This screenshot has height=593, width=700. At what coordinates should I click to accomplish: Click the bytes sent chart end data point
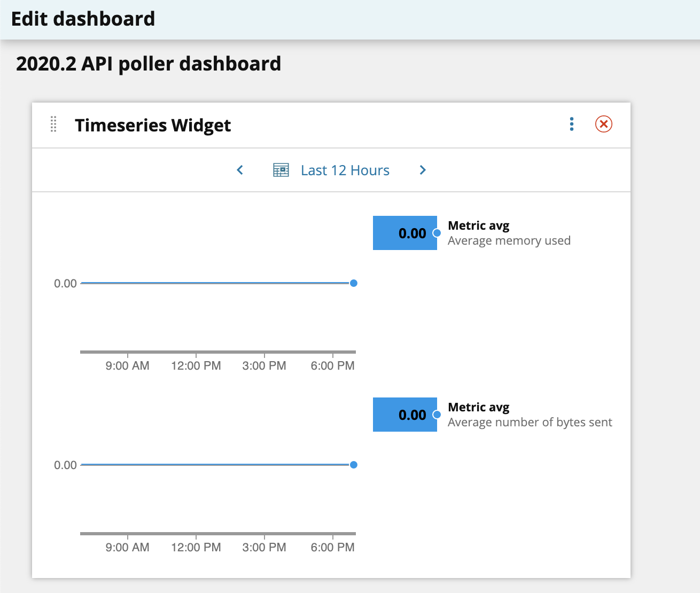[354, 465]
